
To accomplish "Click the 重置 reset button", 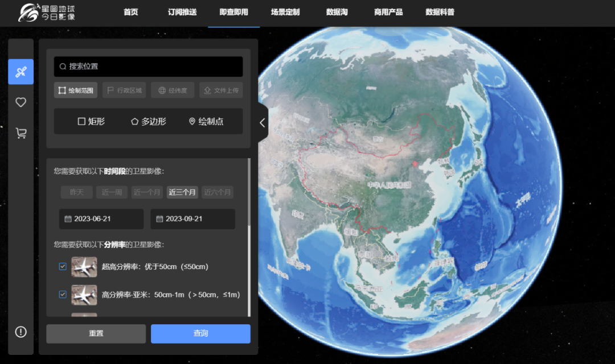I will click(96, 334).
